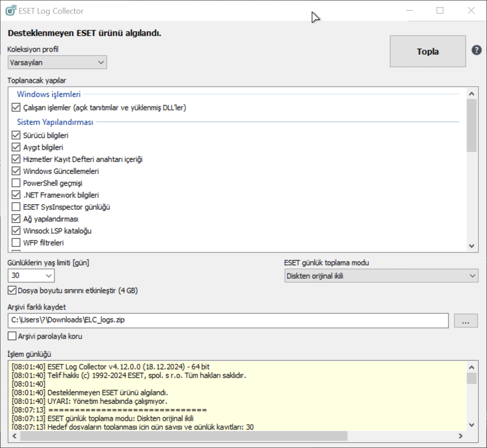Click the help question mark icon
The image size is (487, 448).
[x=476, y=50]
